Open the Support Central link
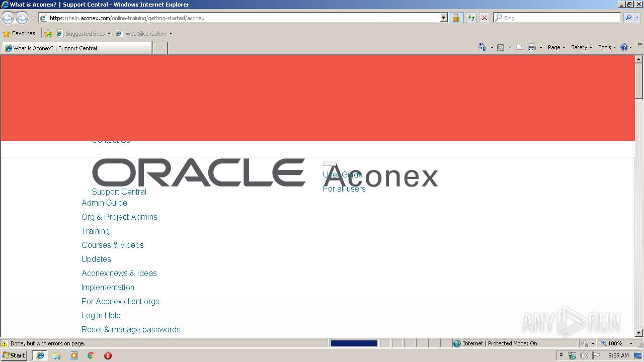Image resolution: width=644 pixels, height=362 pixels. pos(119,192)
